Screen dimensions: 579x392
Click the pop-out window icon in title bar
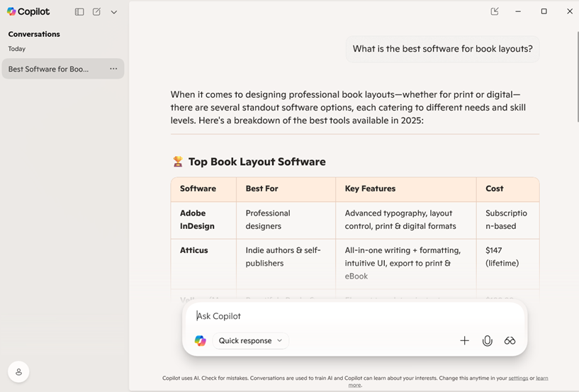point(495,11)
